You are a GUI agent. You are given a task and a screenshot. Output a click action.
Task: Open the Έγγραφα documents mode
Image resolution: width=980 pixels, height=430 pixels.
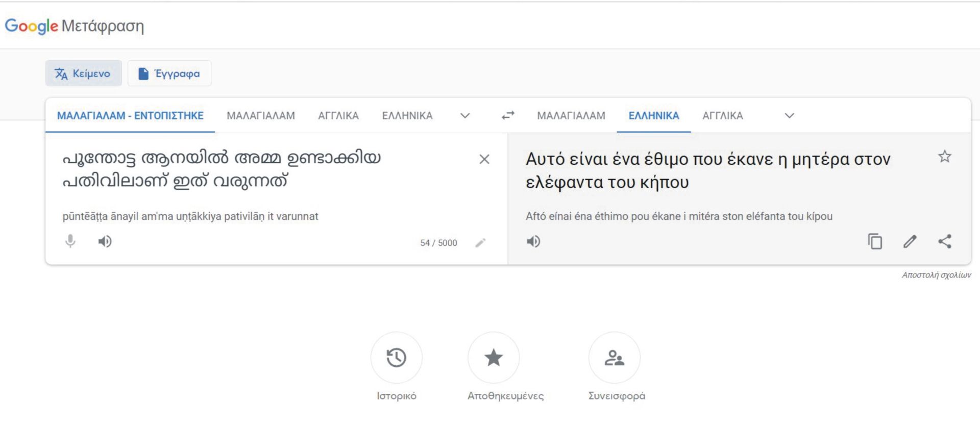point(169,73)
